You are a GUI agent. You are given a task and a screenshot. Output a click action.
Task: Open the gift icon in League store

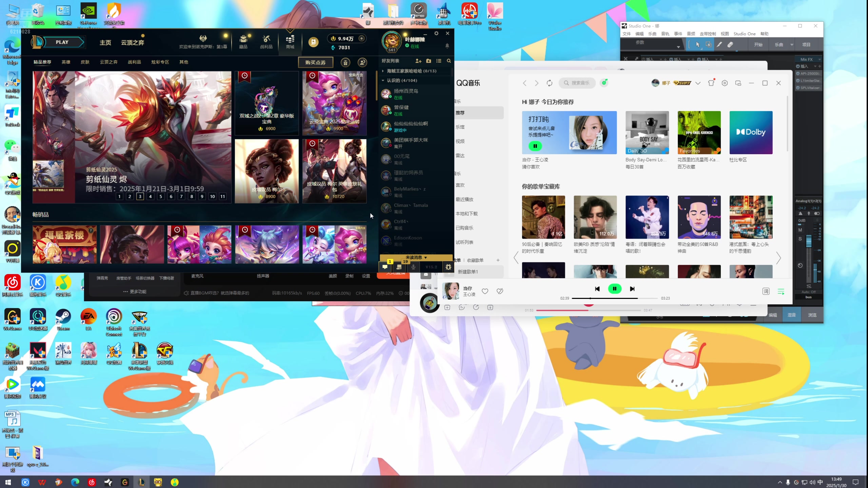click(x=345, y=62)
